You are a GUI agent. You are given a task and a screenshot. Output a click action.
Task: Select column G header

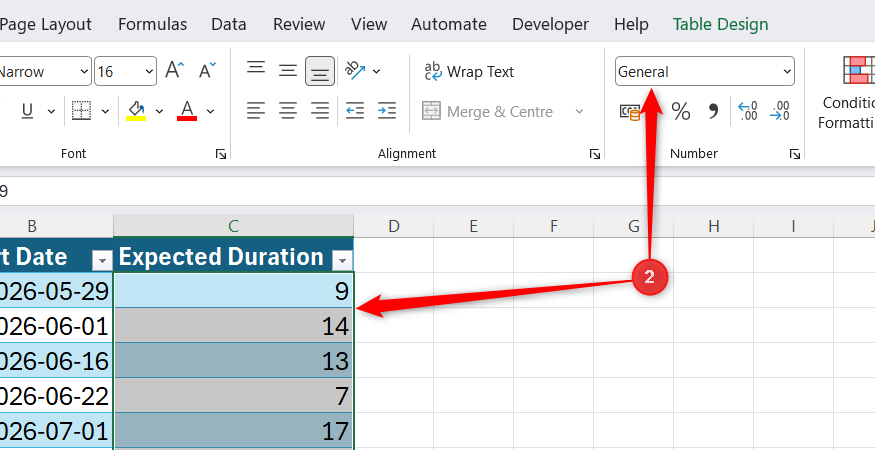[x=634, y=226]
